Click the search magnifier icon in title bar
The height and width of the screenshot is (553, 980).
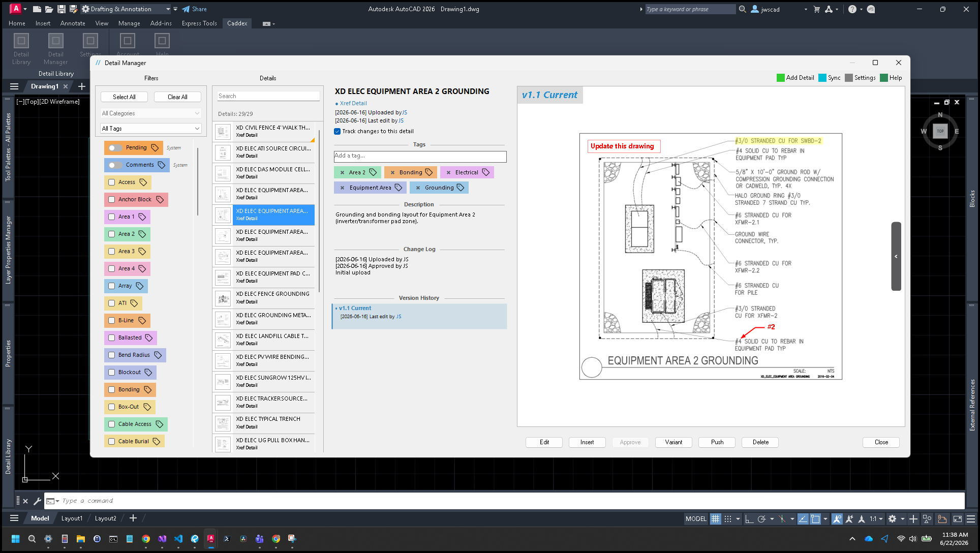[742, 9]
